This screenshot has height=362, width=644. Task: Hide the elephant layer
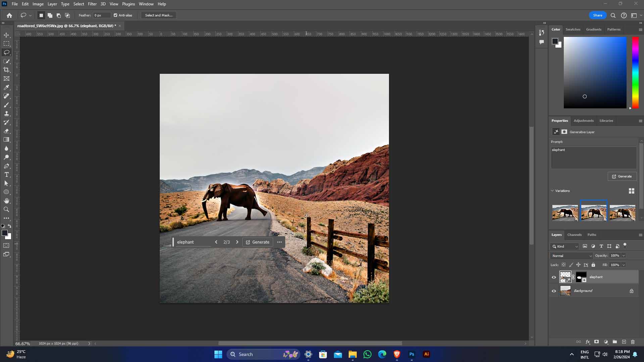(x=554, y=277)
